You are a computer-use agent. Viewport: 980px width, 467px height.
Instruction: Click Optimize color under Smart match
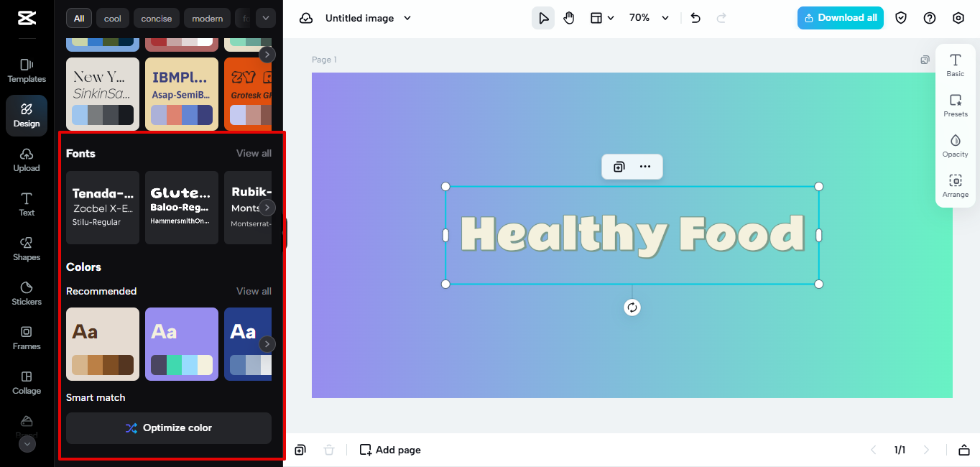pyautogui.click(x=168, y=427)
